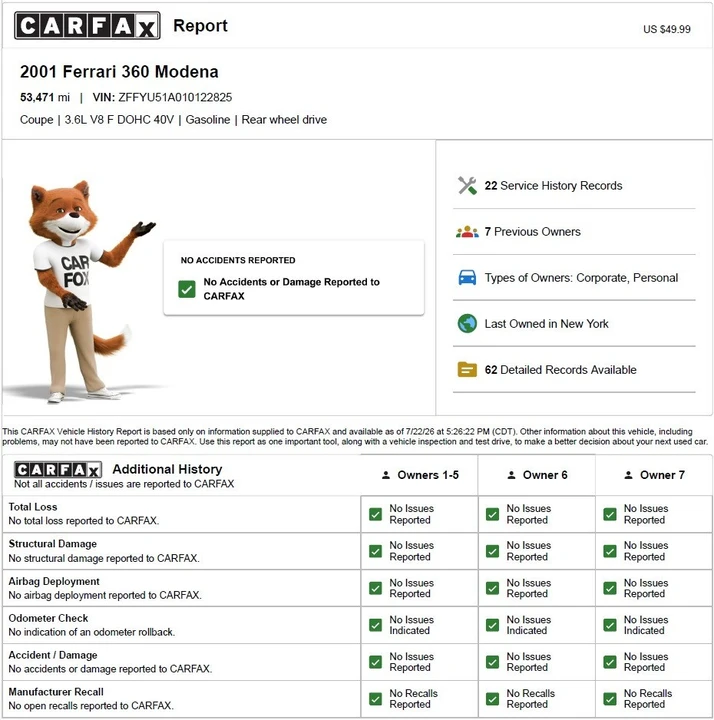Click Structural Damage checkmark under Owner 6
The width and height of the screenshot is (714, 720).
pos(492,551)
